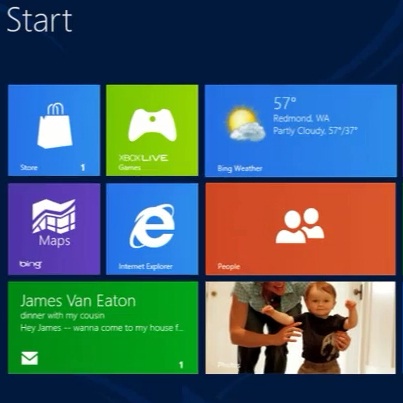The image size is (403, 403).
Task: Click the 57° temperature reading
Action: (x=285, y=103)
